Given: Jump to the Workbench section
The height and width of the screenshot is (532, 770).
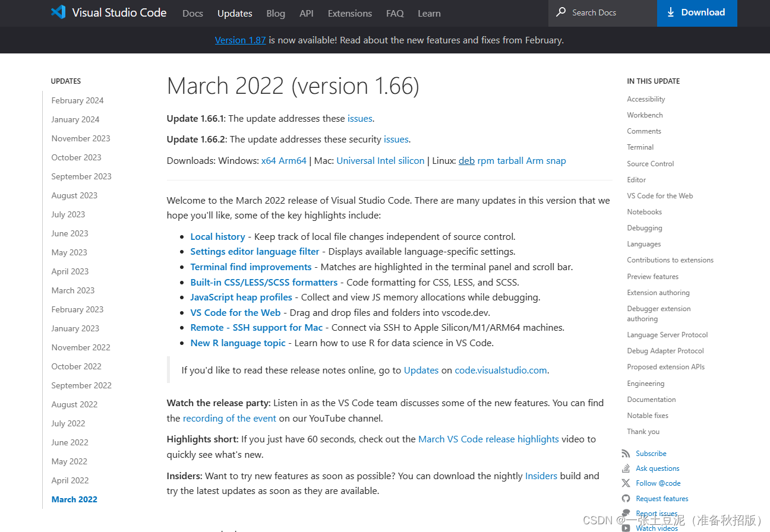Looking at the screenshot, I should 645,115.
